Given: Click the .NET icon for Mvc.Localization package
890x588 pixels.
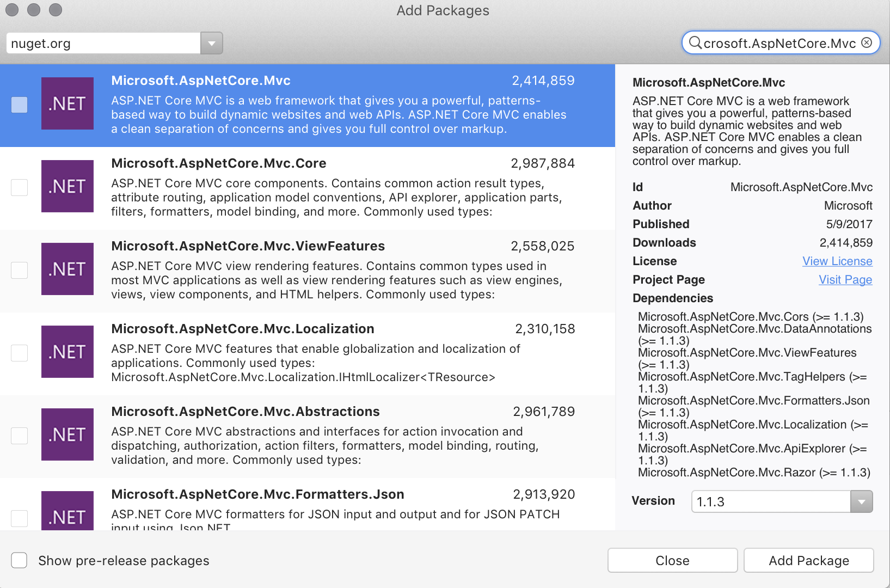Looking at the screenshot, I should coord(67,352).
